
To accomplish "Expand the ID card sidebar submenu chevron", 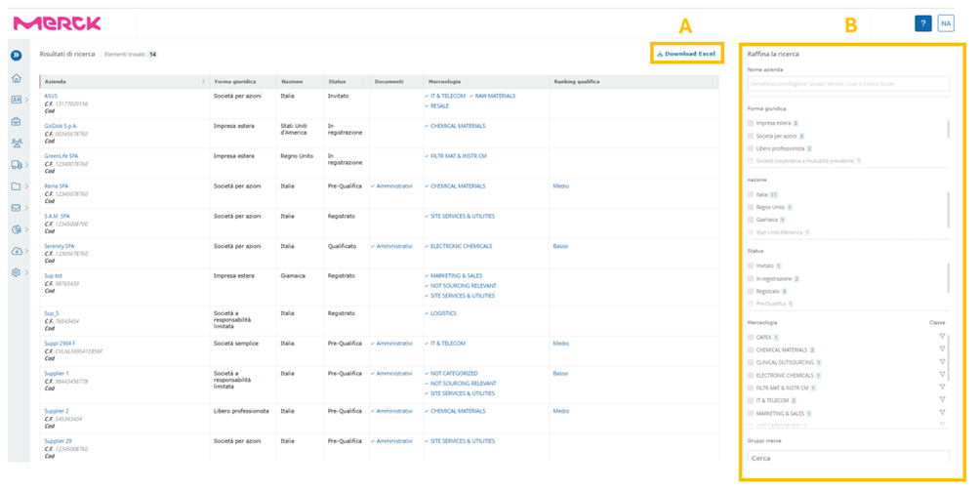I will (x=26, y=100).
